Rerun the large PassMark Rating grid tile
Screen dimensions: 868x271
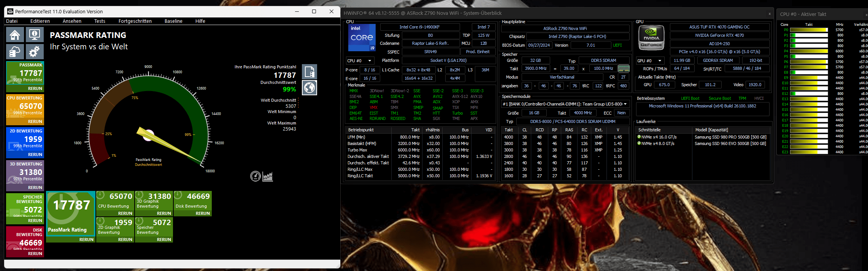pos(86,239)
